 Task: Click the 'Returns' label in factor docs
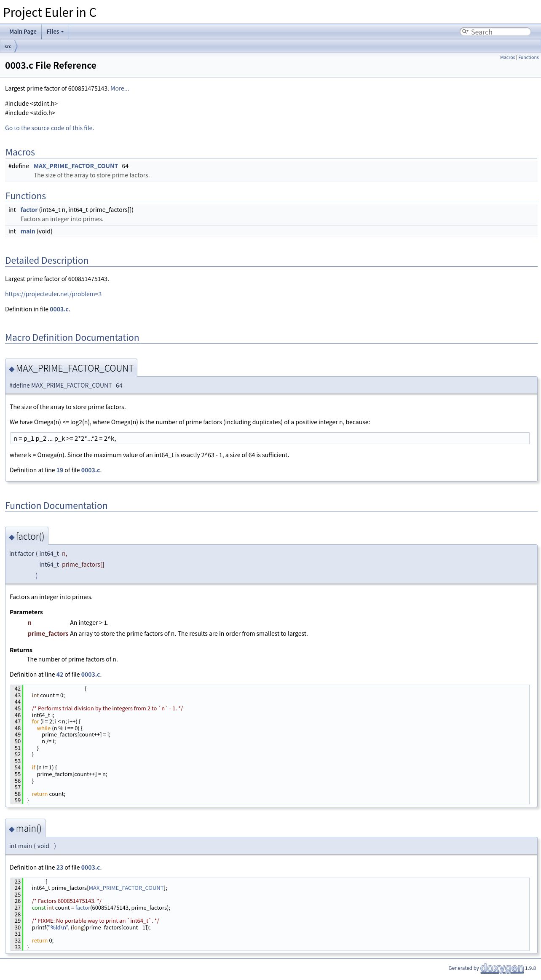[21, 650]
